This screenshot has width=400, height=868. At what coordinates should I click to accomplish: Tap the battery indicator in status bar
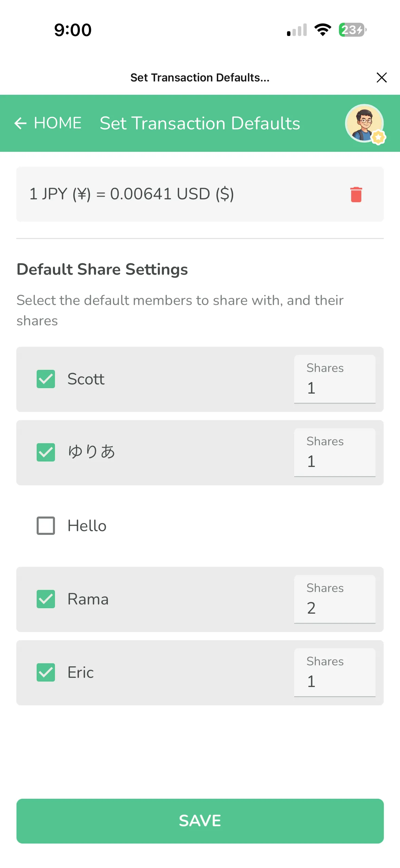pyautogui.click(x=353, y=30)
